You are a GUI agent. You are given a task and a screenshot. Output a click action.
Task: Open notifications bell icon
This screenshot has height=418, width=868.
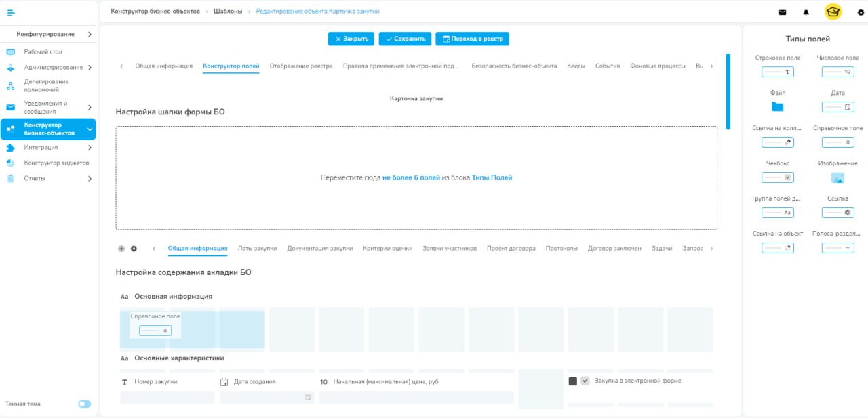coord(806,12)
